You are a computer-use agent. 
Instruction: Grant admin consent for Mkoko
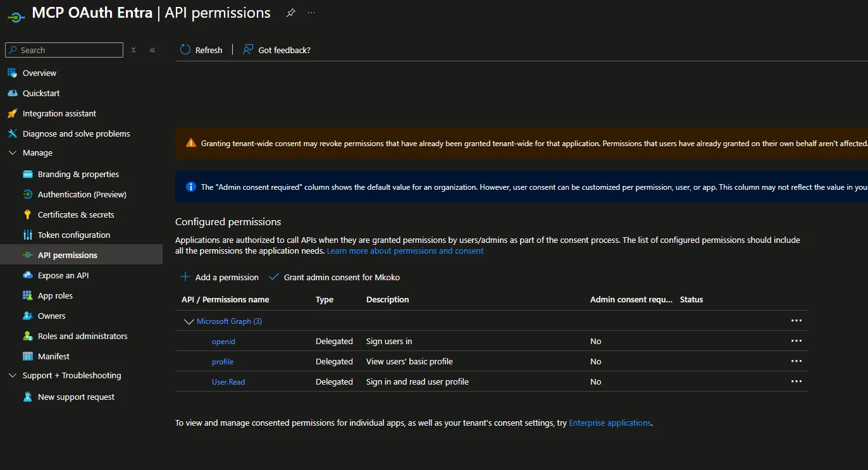334,277
